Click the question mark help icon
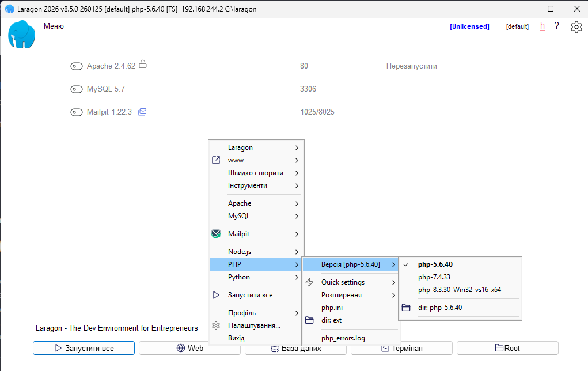Image resolution: width=588 pixels, height=371 pixels. [x=556, y=26]
